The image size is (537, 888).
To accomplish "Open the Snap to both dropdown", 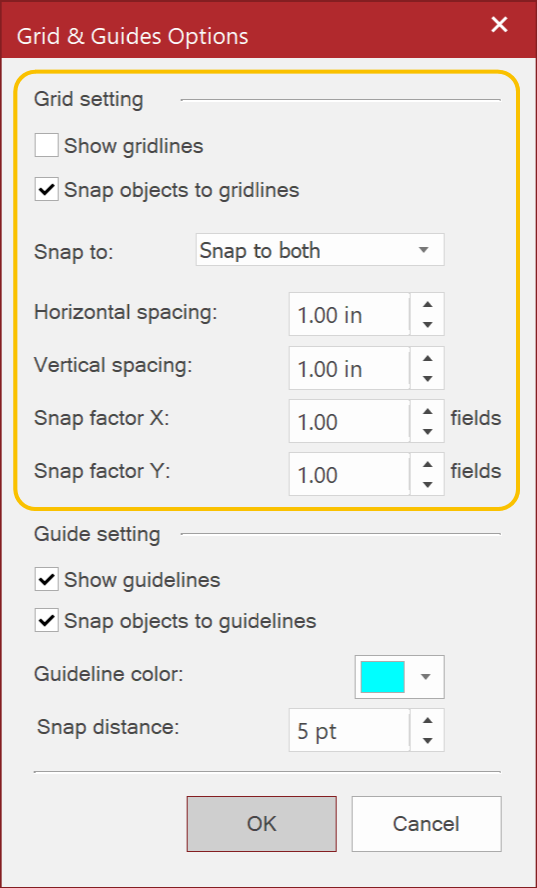I will (320, 250).
